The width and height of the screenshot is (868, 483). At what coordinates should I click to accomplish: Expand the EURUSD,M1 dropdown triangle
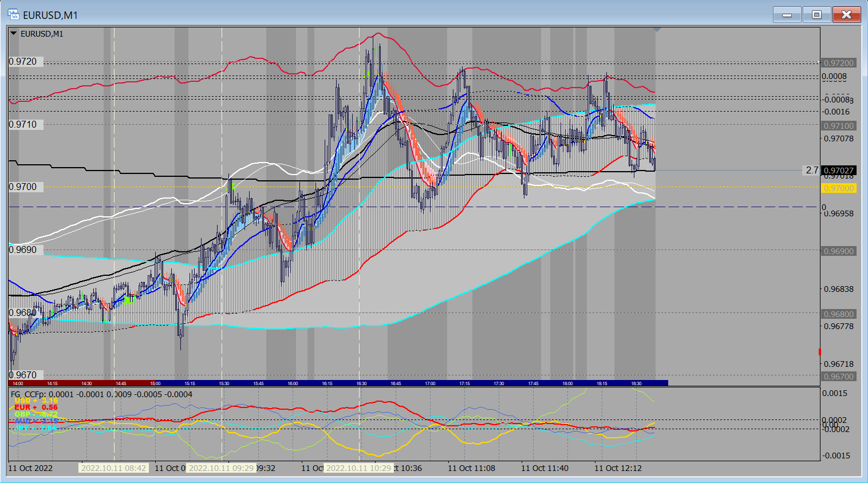14,34
